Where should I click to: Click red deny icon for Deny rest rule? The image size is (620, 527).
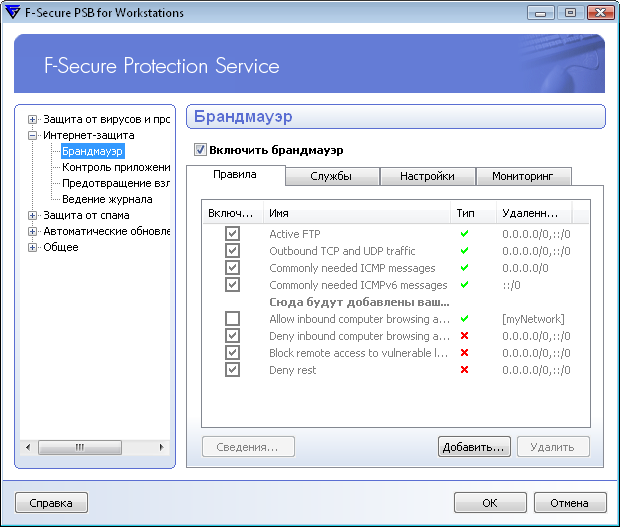pos(464,370)
